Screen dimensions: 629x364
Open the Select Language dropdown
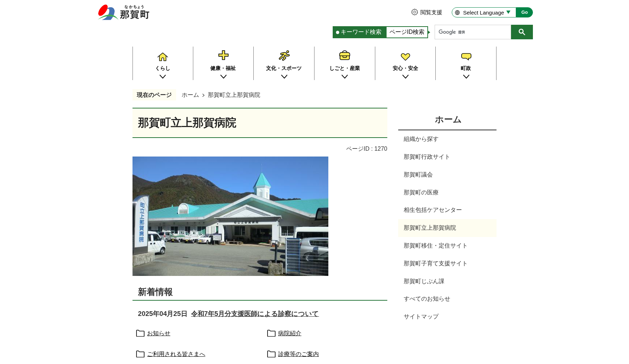[x=484, y=12]
